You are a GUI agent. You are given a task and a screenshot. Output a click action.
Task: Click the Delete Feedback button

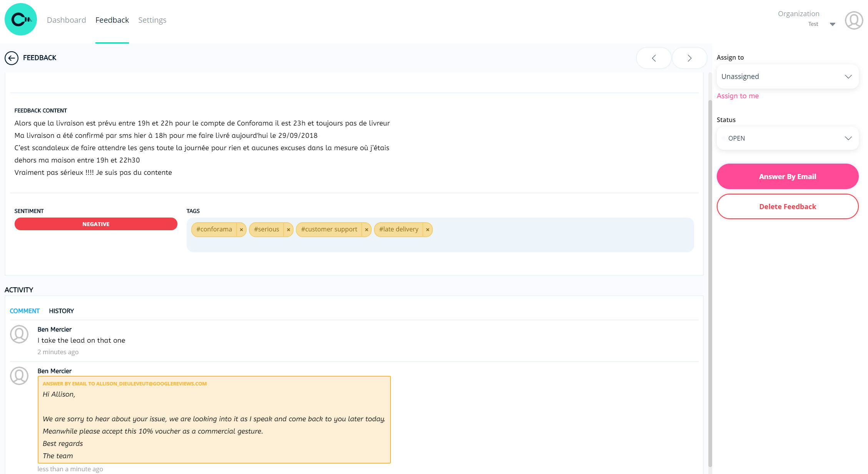click(x=787, y=206)
